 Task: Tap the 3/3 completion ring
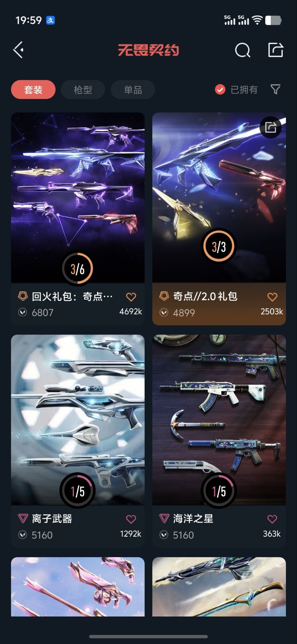(x=219, y=247)
